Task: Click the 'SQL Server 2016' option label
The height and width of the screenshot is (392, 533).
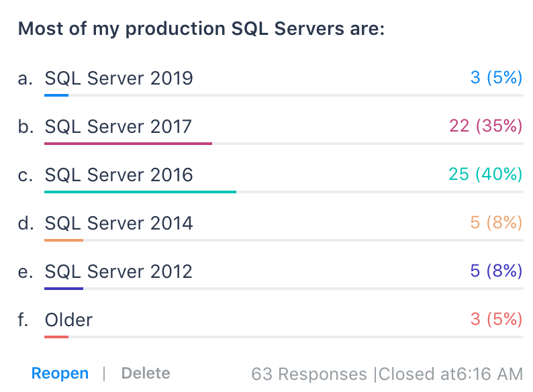Action: pyautogui.click(x=119, y=175)
